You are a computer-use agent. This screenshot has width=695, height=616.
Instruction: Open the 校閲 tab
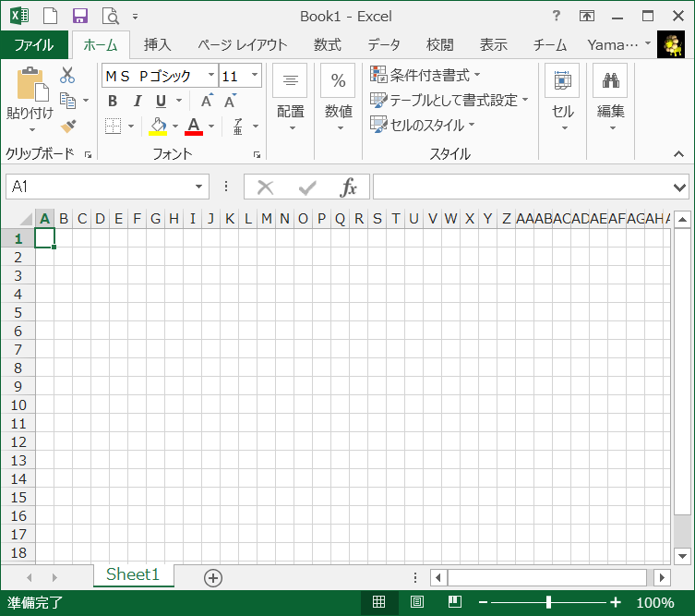(x=439, y=45)
